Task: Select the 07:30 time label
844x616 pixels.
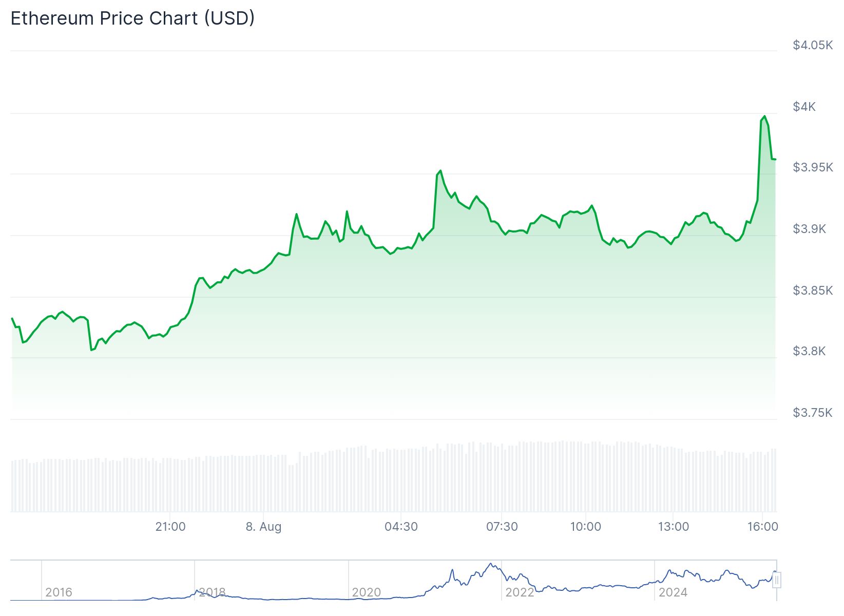Action: click(502, 527)
